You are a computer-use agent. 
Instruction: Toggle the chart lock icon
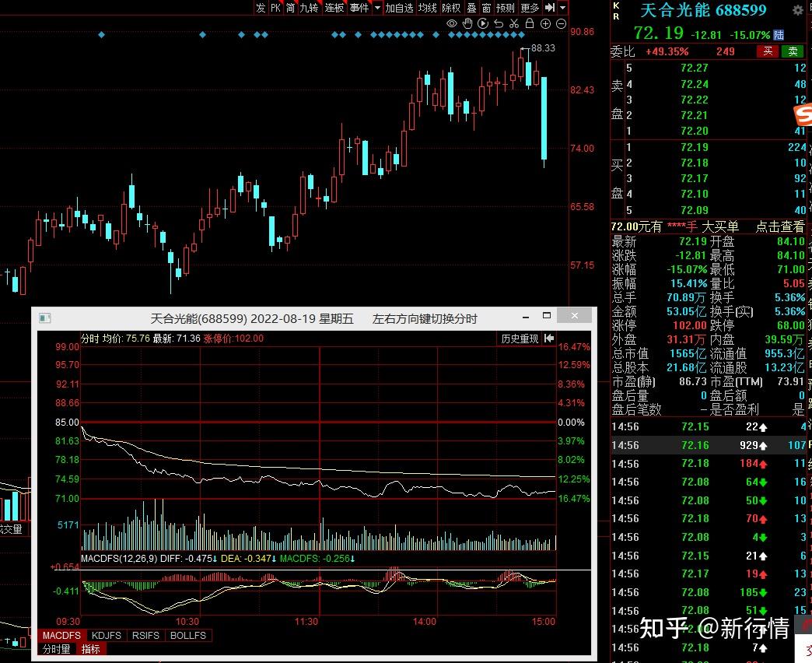click(x=530, y=23)
